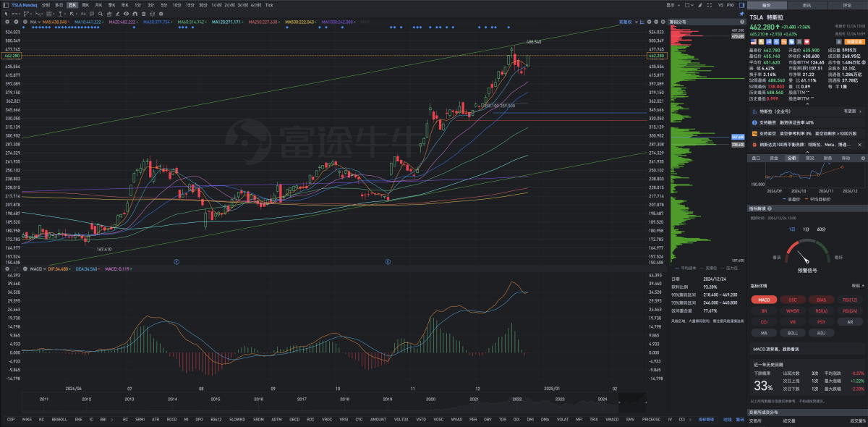Click TSLA:Nasdaq ticker label
The height and width of the screenshot is (427, 868).
24,5
